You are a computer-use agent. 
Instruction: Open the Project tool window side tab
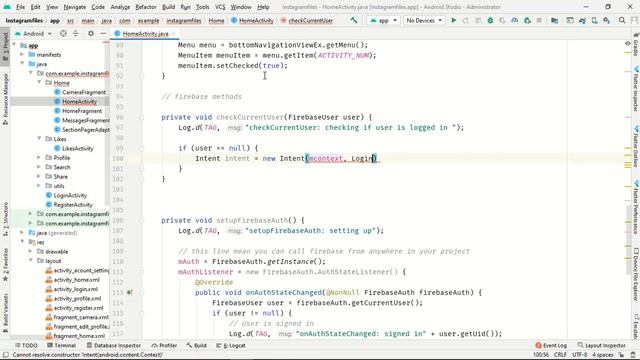pyautogui.click(x=5, y=46)
